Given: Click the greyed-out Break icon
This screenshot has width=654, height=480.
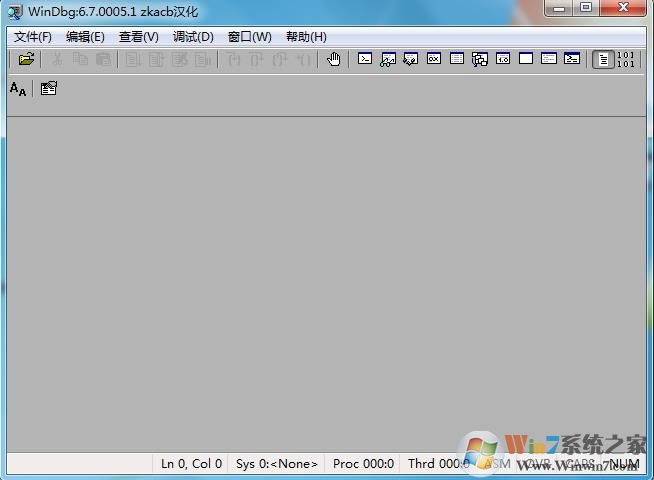Looking at the screenshot, I should [x=203, y=59].
